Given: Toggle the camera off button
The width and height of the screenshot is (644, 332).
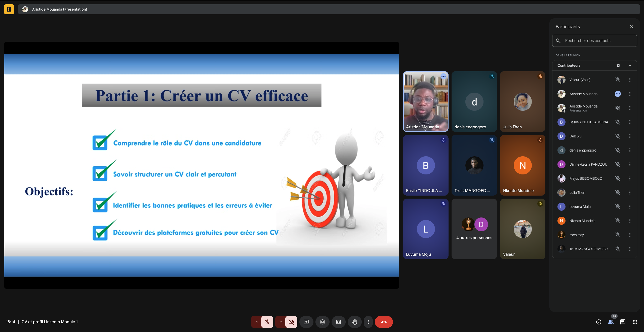Looking at the screenshot, I should 291,322.
